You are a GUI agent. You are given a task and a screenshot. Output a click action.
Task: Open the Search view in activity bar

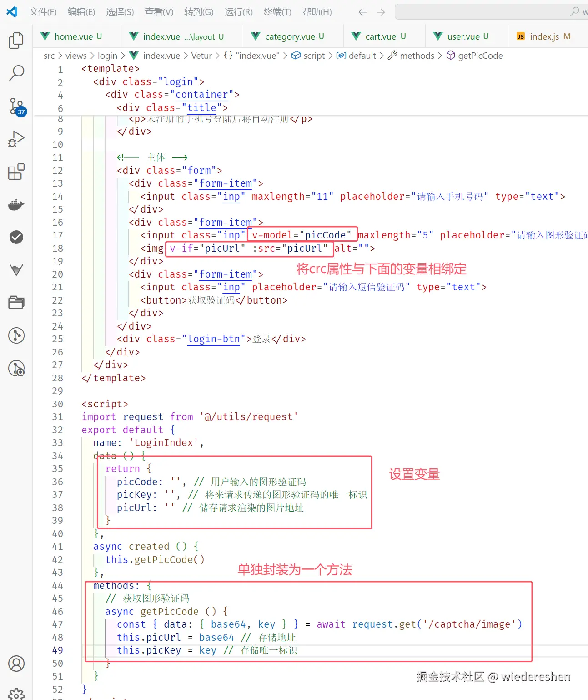tap(16, 73)
